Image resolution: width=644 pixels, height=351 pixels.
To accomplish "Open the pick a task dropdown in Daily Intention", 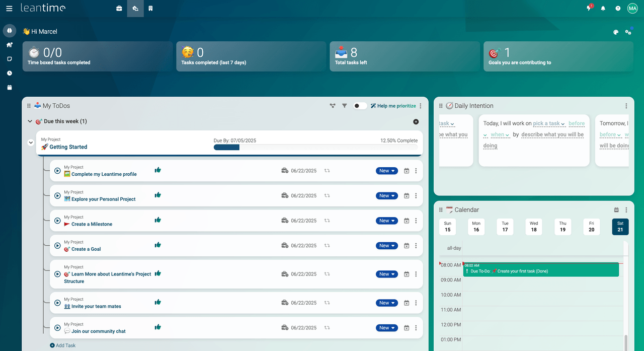I will [549, 123].
